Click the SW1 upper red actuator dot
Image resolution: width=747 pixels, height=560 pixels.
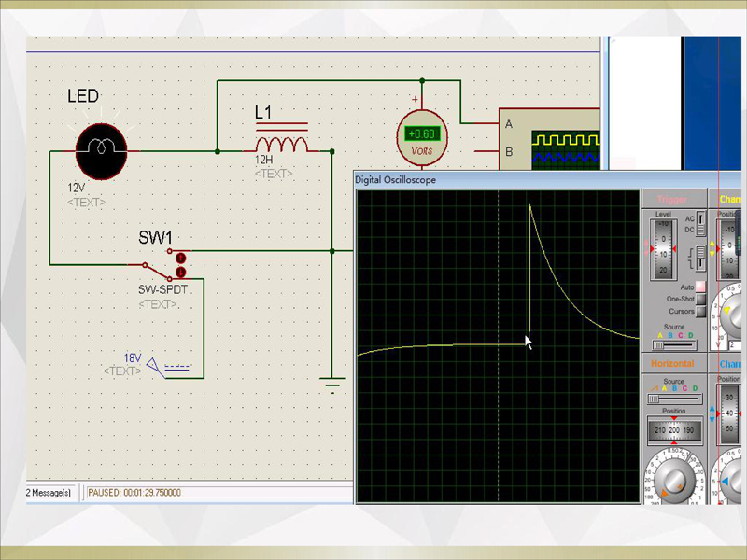tap(182, 258)
